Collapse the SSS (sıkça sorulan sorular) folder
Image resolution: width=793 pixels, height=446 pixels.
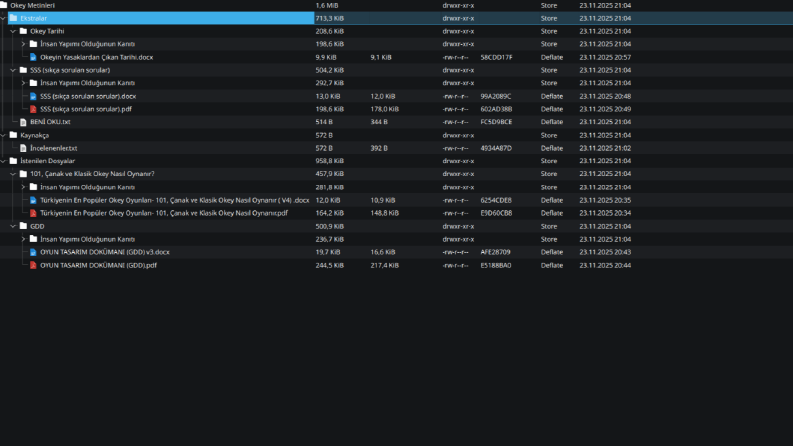click(x=13, y=70)
